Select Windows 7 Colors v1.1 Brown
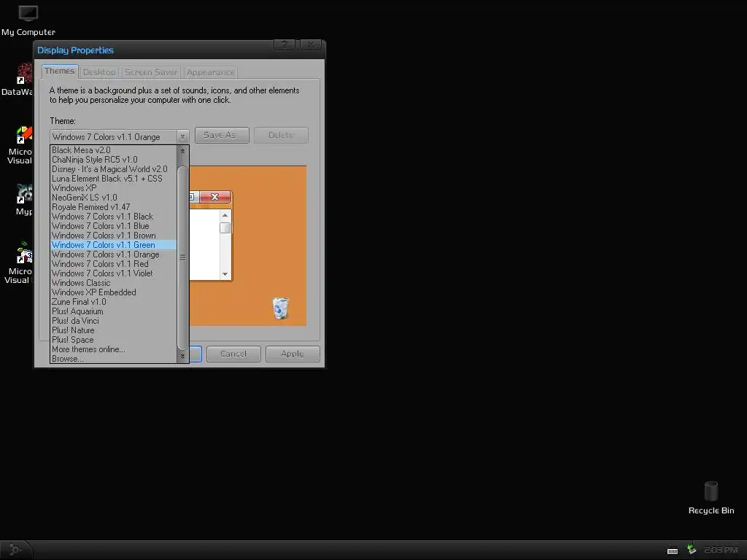The height and width of the screenshot is (560, 747). (x=113, y=236)
